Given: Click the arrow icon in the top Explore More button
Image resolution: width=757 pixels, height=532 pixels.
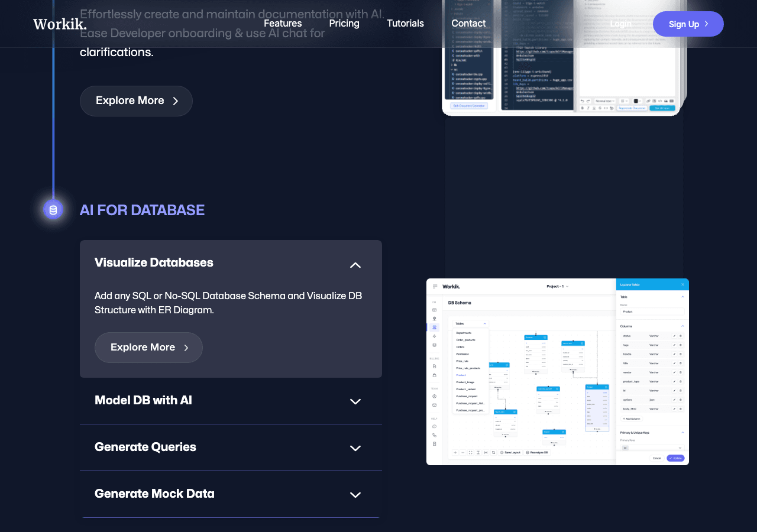Looking at the screenshot, I should pyautogui.click(x=175, y=101).
